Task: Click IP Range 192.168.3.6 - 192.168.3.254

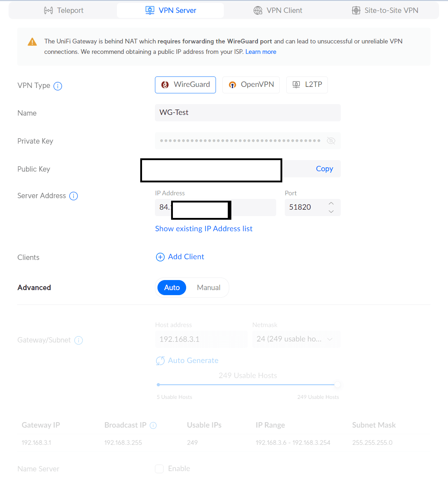Action: pos(293,443)
